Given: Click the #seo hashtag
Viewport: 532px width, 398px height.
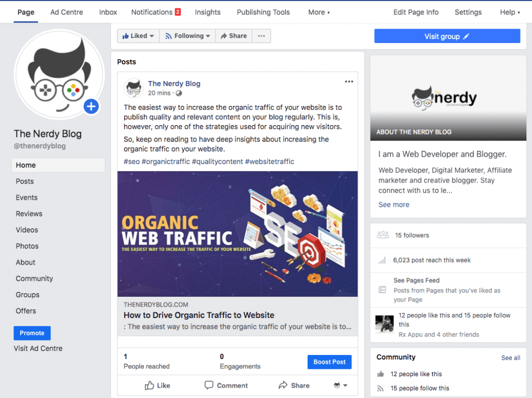Looking at the screenshot, I should click(131, 162).
